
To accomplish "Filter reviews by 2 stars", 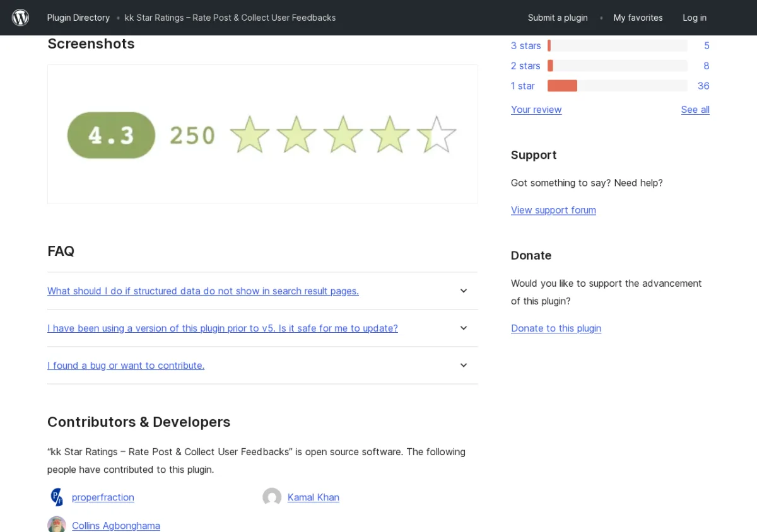I will 525,66.
